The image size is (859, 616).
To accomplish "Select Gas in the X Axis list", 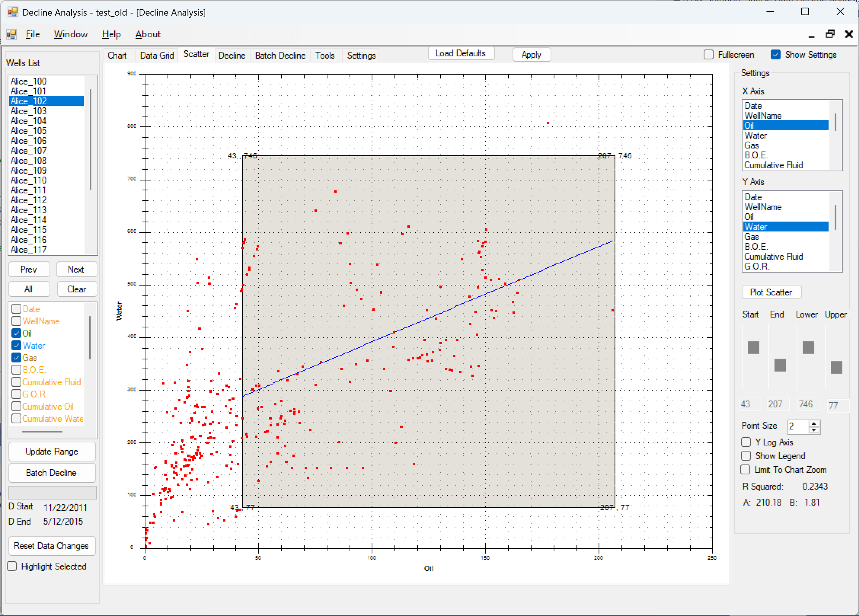I will pos(786,145).
